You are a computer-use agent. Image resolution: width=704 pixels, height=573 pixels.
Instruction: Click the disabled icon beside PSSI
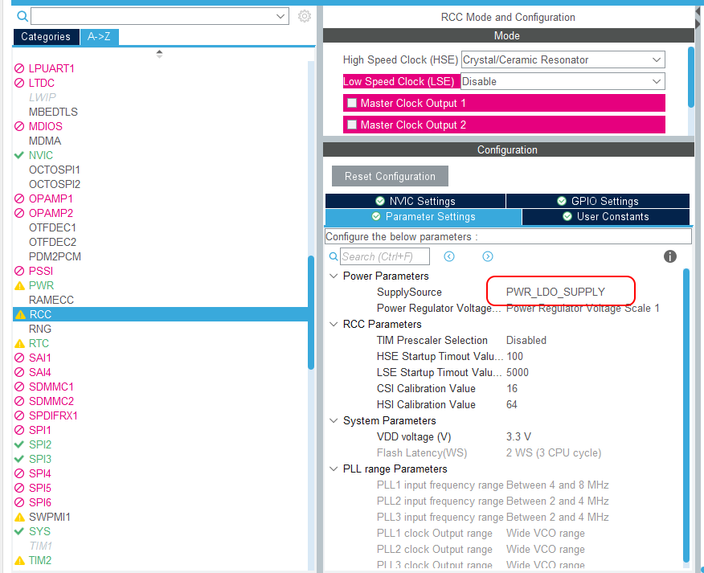tap(19, 271)
